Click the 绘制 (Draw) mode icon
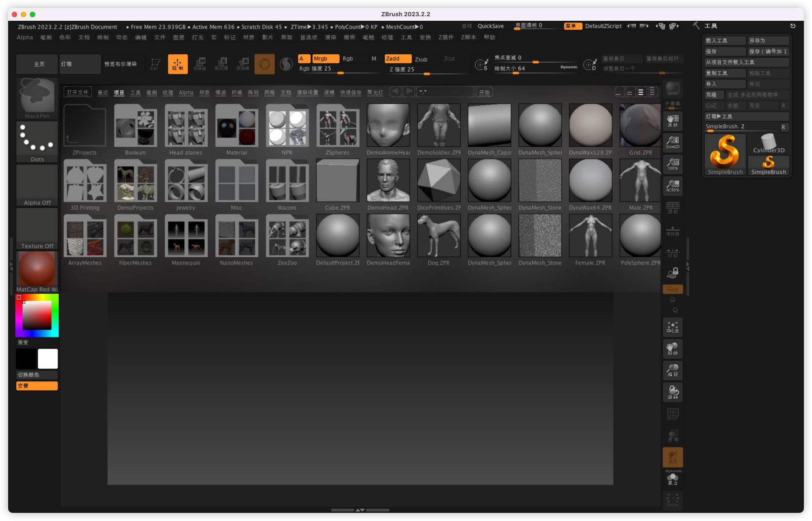Viewport: 812px width, 521px height. point(177,64)
